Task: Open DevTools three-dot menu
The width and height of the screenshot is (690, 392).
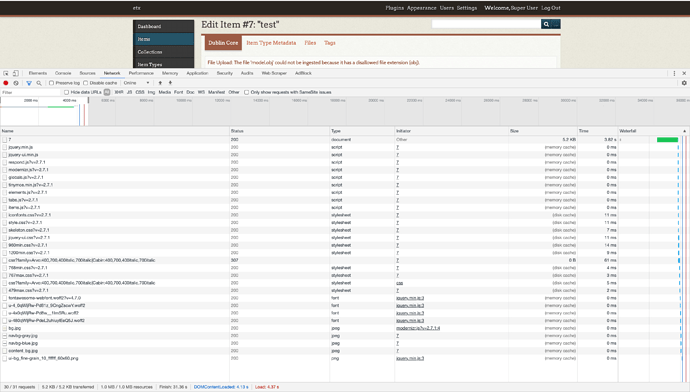Action: (674, 73)
